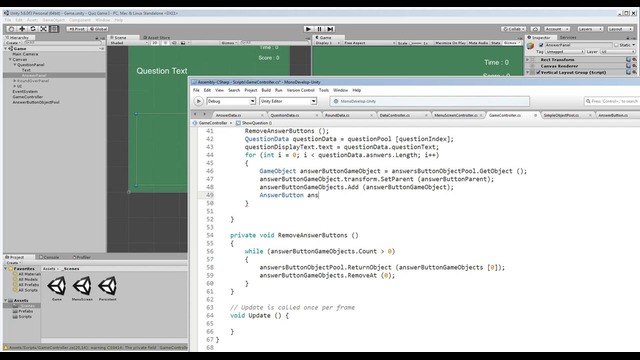Select the Move tool in Unity toolbar
Image resolution: width=640 pixels, height=360 pixels.
[x=22, y=29]
